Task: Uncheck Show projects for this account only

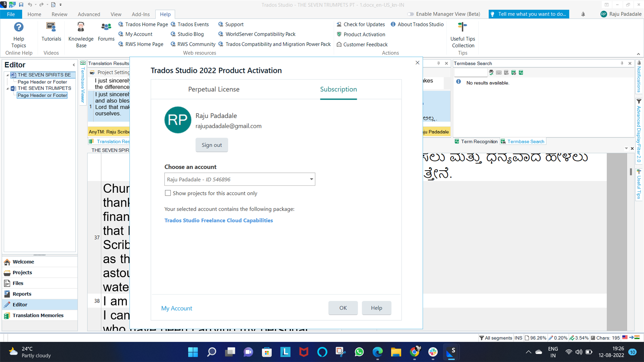Action: [168, 193]
